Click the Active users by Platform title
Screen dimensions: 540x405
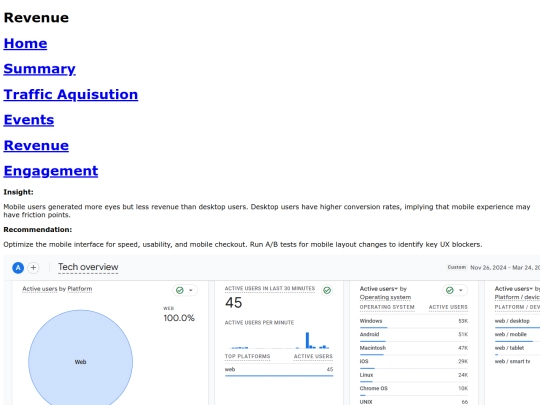[57, 289]
